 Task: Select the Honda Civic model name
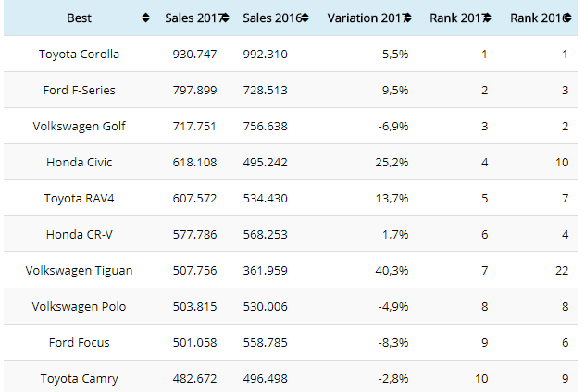(79, 163)
